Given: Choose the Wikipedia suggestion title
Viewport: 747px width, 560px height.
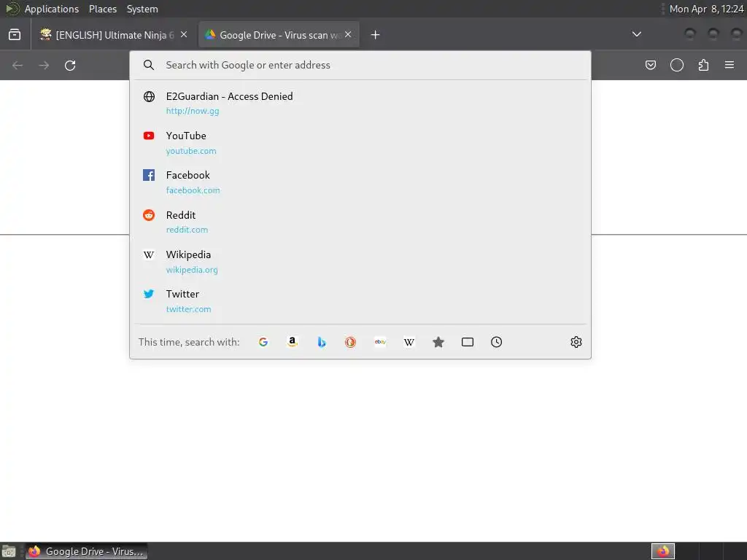Looking at the screenshot, I should [x=188, y=254].
